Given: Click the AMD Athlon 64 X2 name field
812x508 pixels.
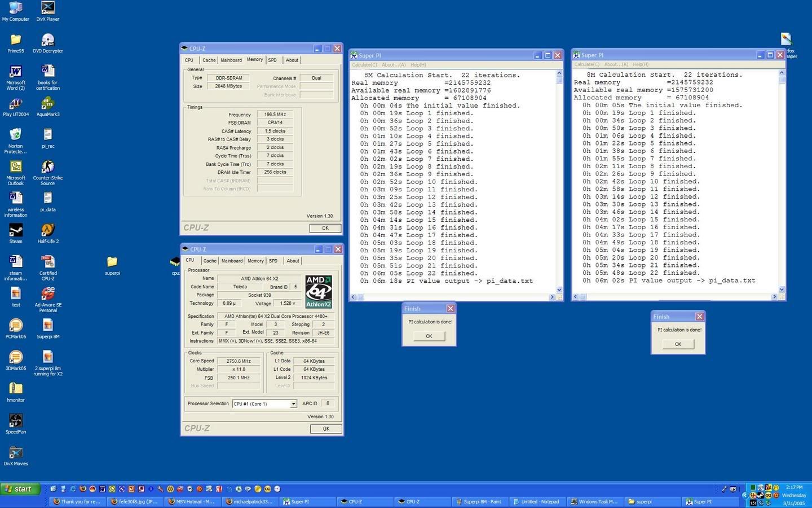Looking at the screenshot, I should click(259, 279).
